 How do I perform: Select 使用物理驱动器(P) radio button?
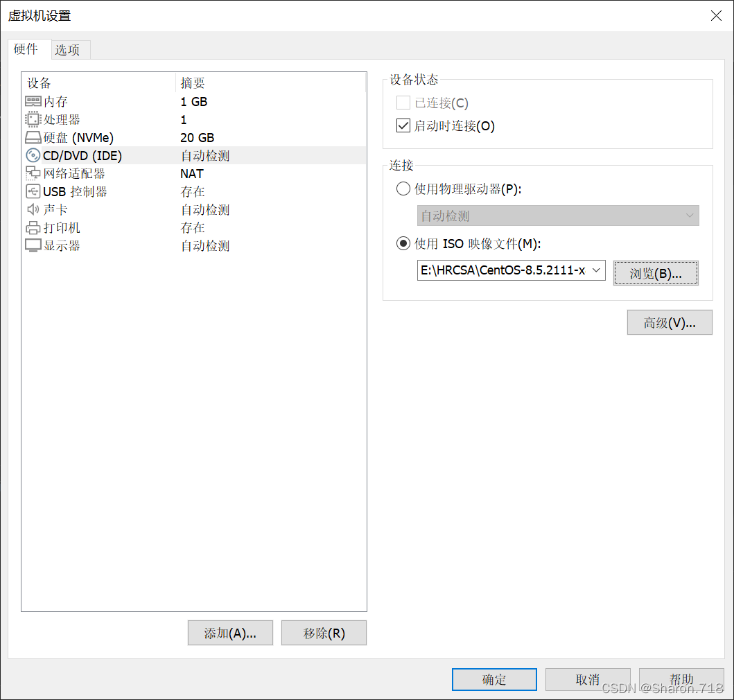point(403,189)
